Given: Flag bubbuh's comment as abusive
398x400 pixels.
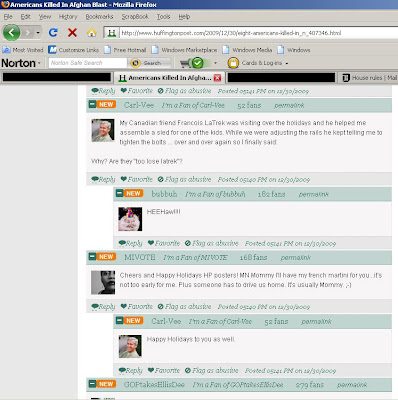Looking at the screenshot, I should 211,243.
